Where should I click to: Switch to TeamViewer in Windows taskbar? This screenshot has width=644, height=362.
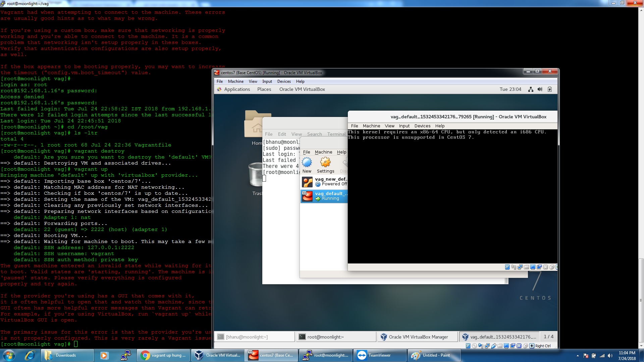(380, 355)
